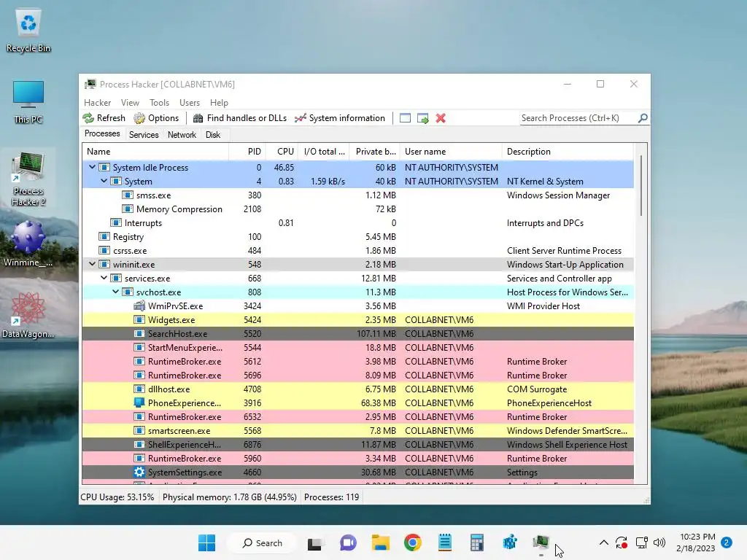The image size is (747, 560).
Task: Open Options from the toolbar
Action: (156, 118)
